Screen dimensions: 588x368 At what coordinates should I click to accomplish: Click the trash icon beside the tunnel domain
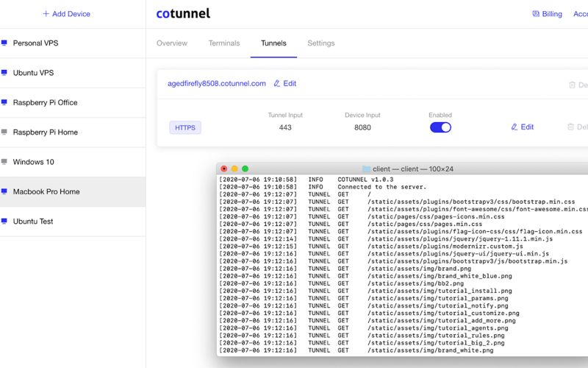pos(573,85)
